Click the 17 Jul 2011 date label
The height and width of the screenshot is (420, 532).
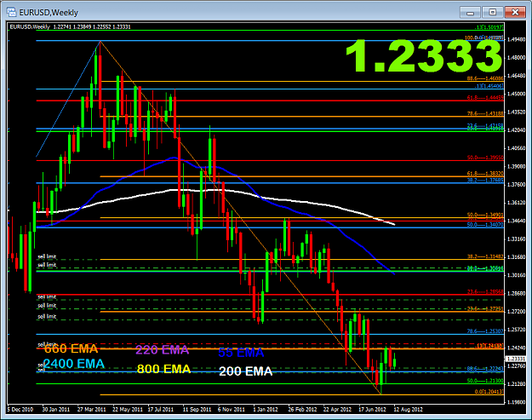[161, 410]
